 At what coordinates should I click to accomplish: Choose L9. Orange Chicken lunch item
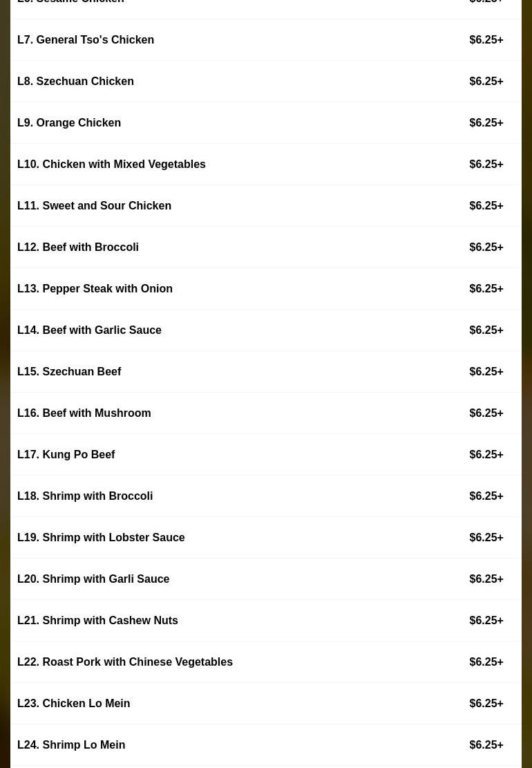pyautogui.click(x=69, y=123)
